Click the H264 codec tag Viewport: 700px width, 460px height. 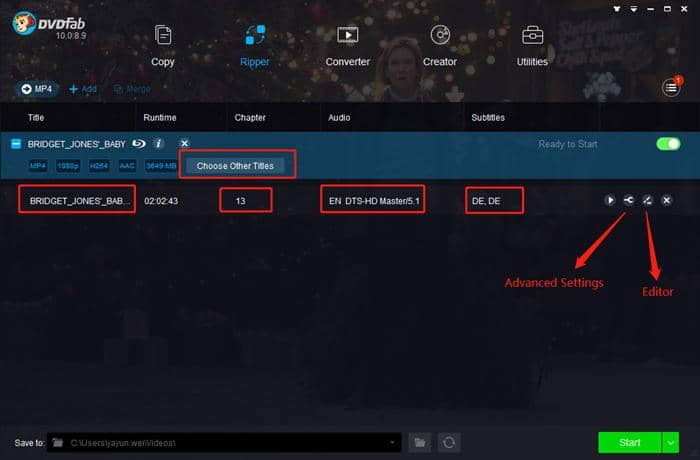coord(99,166)
